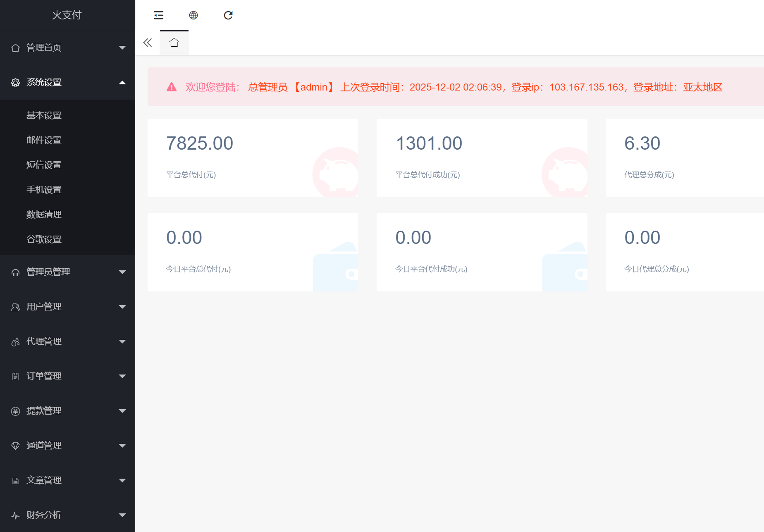Click the headset icon beside 管理员管理
Screen dimensions: 764x532
click(x=15, y=272)
